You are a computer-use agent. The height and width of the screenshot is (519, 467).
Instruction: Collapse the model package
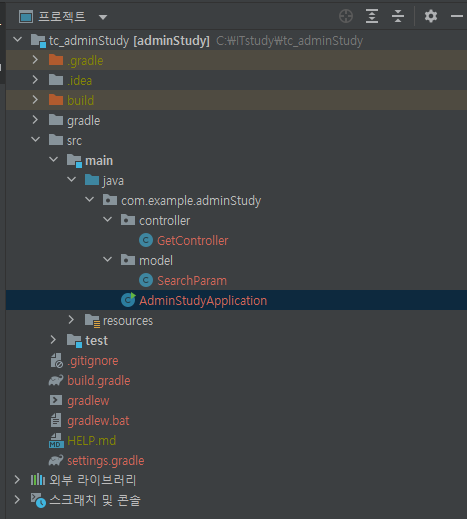point(107,260)
